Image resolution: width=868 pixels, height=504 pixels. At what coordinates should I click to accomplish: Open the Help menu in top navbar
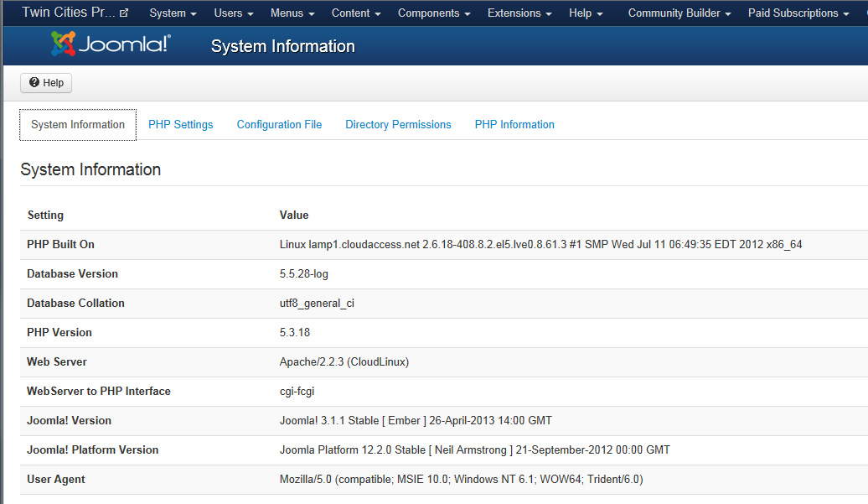coord(586,13)
